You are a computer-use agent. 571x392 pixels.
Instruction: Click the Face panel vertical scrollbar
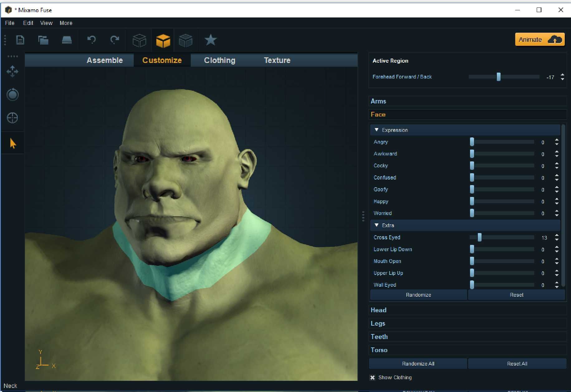(x=563, y=206)
